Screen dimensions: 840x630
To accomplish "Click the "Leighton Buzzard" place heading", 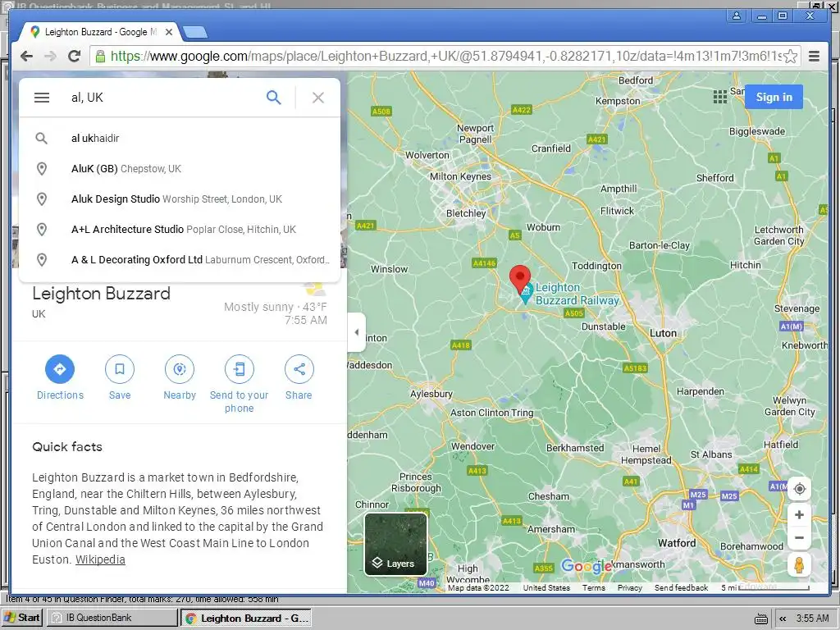I will click(101, 294).
